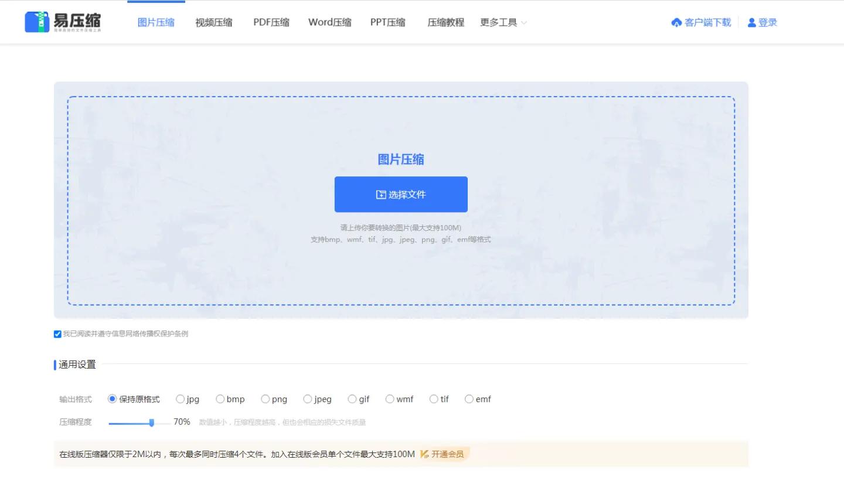Select the gif output format
The width and height of the screenshot is (844, 504).
(x=353, y=399)
